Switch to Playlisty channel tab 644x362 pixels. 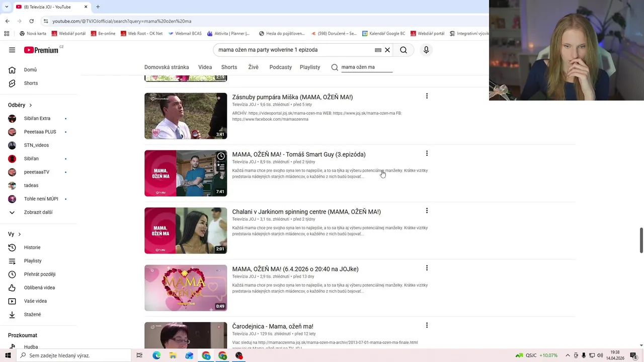[310, 67]
